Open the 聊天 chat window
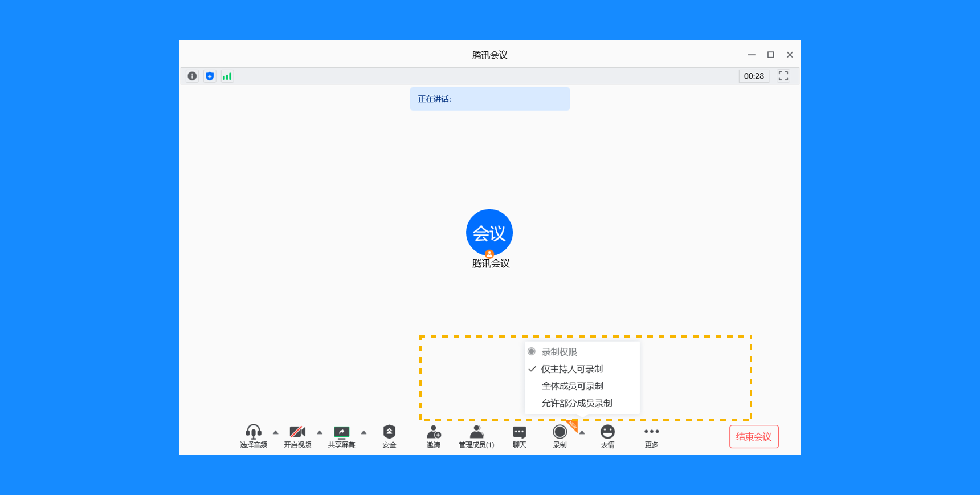 click(520, 436)
